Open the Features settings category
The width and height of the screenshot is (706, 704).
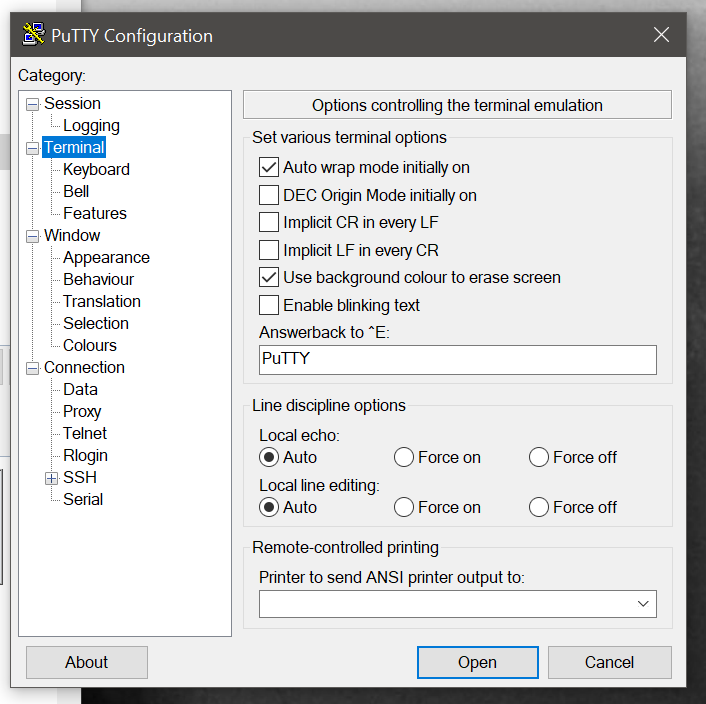95,213
